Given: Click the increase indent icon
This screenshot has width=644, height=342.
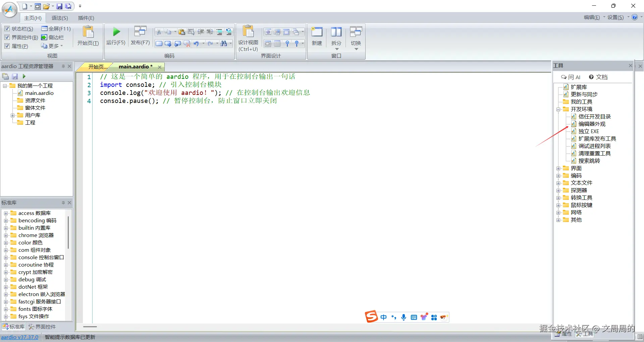Looking at the screenshot, I should pyautogui.click(x=201, y=32).
